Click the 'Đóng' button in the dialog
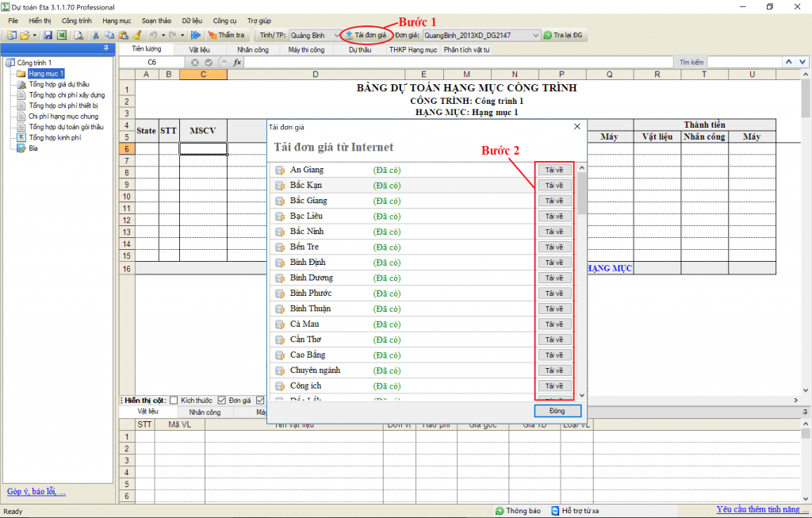The width and height of the screenshot is (812, 518). coord(558,411)
